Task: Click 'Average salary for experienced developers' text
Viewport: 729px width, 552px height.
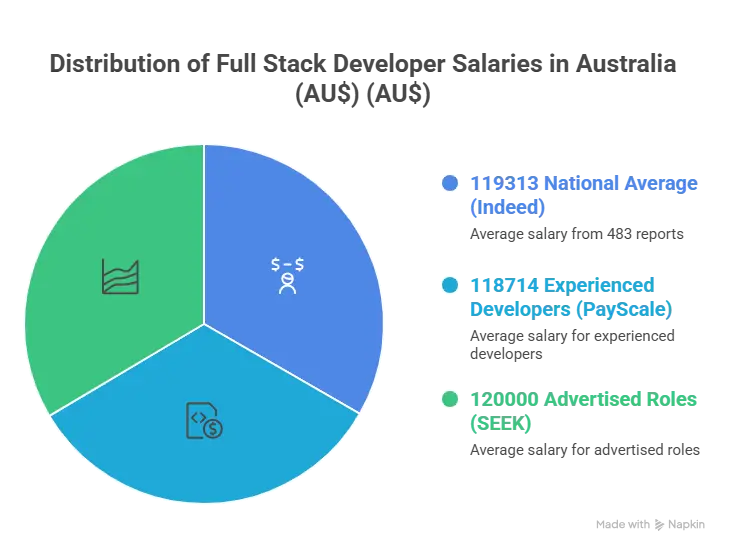Action: [x=572, y=345]
